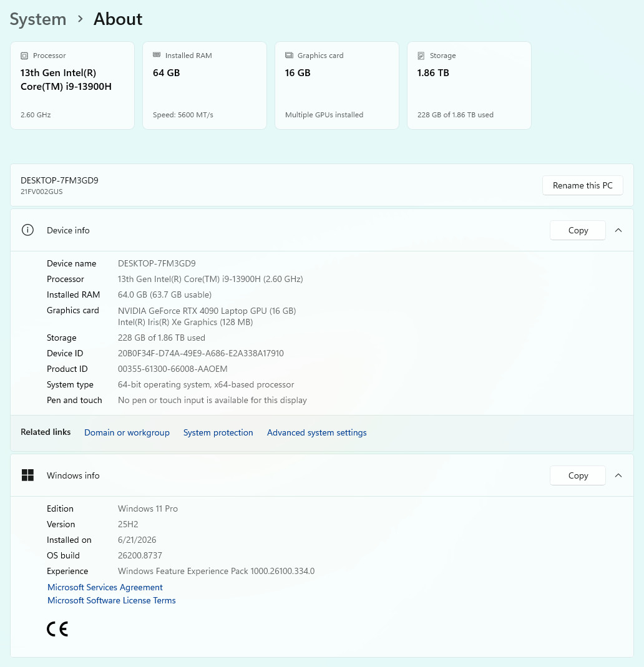
Task: Collapse the Windows info section chevron
Action: coord(618,475)
